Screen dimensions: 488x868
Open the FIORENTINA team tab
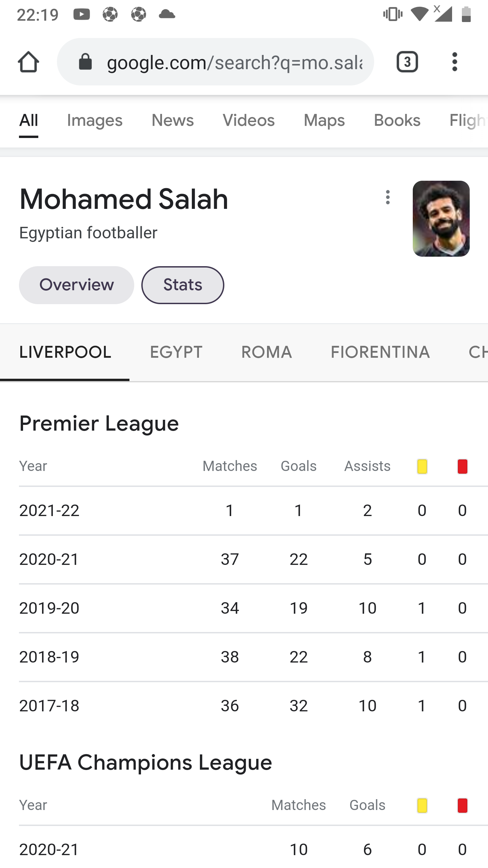(x=380, y=352)
